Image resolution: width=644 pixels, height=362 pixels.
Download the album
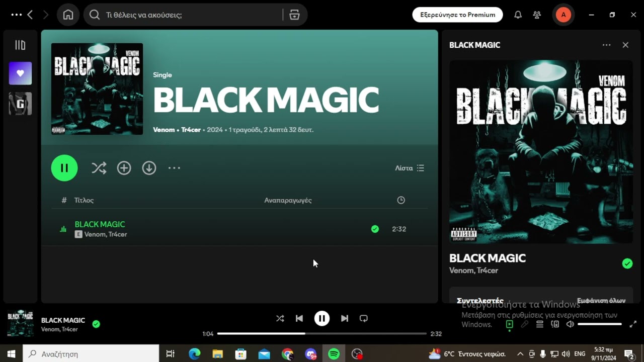coord(149,168)
